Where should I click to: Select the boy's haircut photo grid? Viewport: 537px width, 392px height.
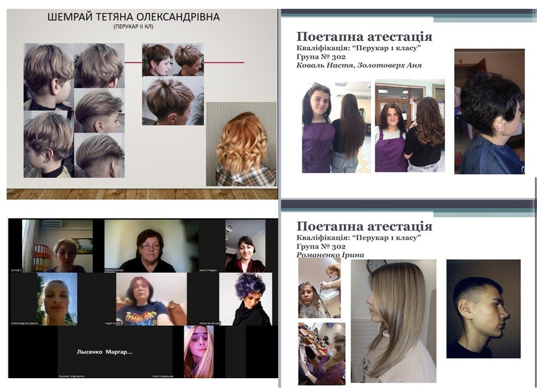[x=74, y=110]
